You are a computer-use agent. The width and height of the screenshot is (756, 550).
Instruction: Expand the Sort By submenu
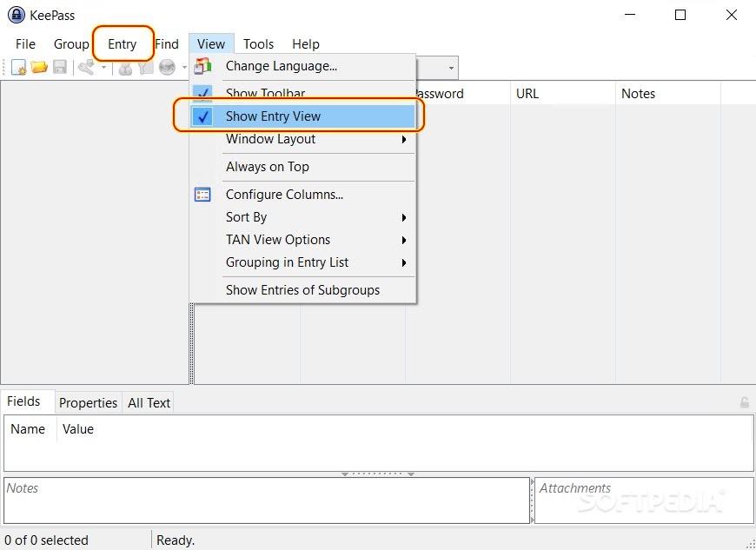(x=304, y=217)
